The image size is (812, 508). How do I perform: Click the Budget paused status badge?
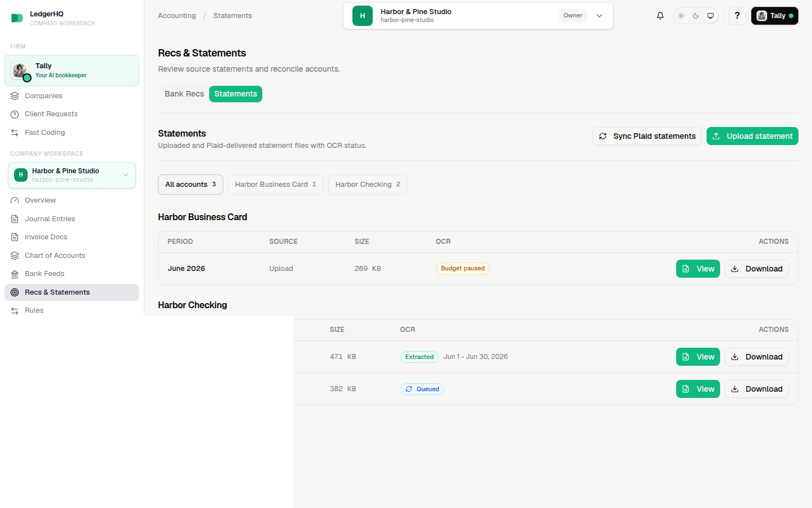coord(463,269)
